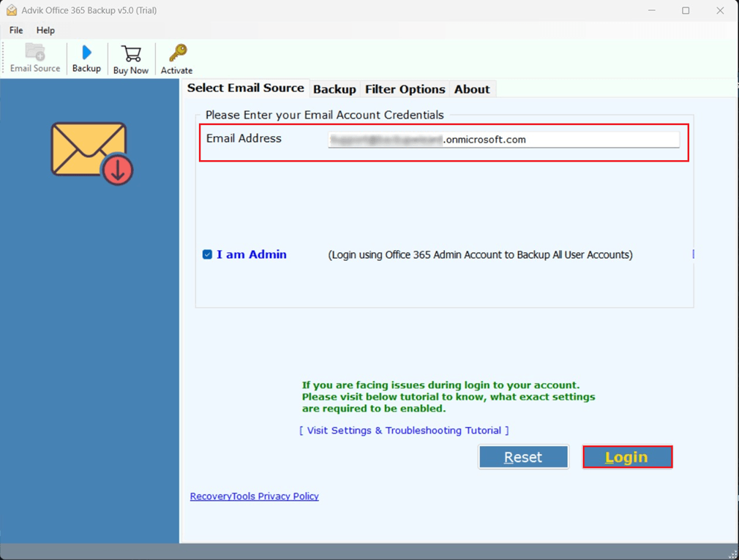
Task: Click the Activate key icon
Action: [177, 59]
